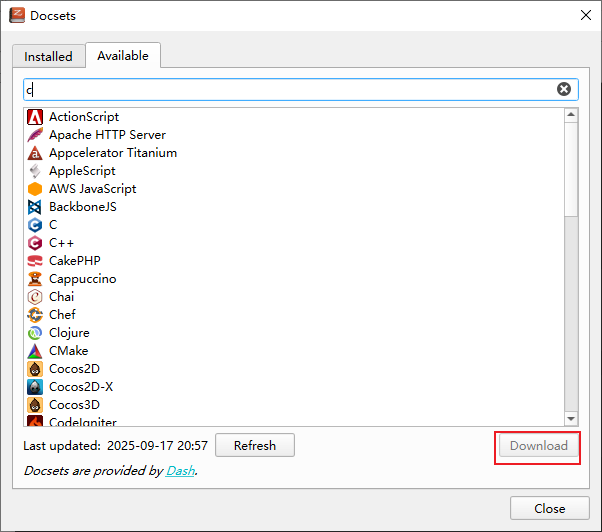Select the Available tab
Image resolution: width=602 pixels, height=532 pixels.
click(x=123, y=56)
